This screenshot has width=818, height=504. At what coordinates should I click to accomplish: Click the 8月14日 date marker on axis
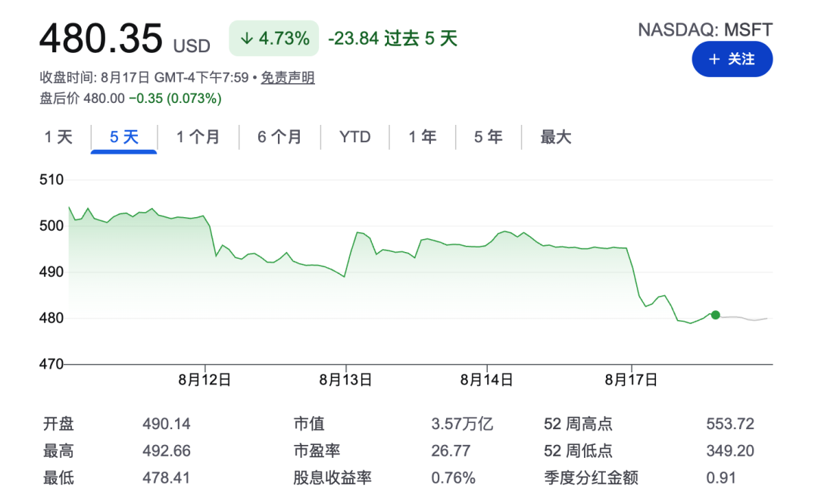point(486,379)
